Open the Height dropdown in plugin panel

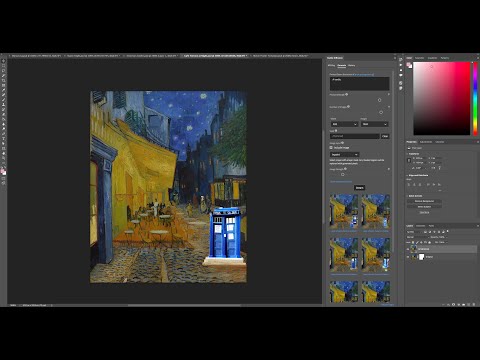point(375,124)
